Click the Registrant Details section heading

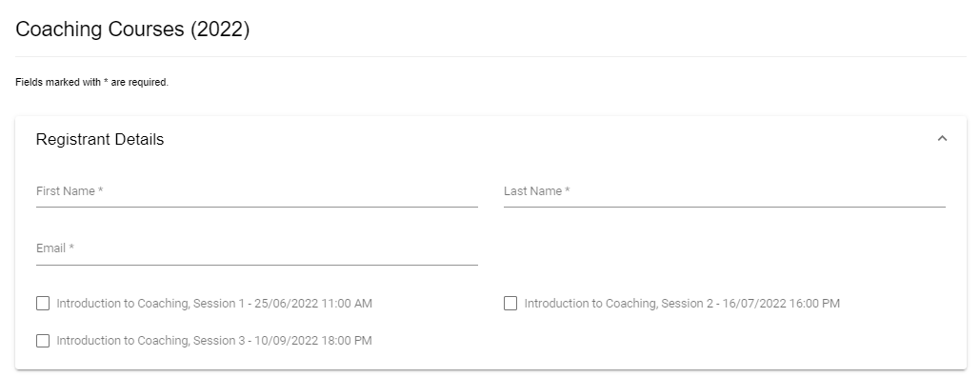[100, 139]
